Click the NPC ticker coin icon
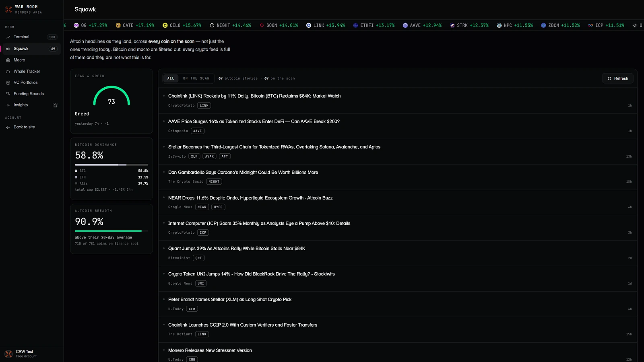Screen dimensions: 644x362 [500, 25]
